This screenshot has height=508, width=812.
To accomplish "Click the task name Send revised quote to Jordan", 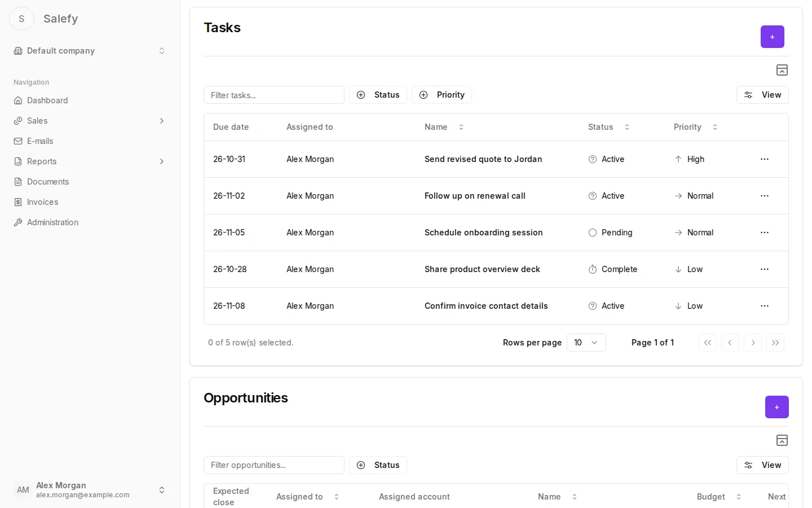I will (483, 159).
